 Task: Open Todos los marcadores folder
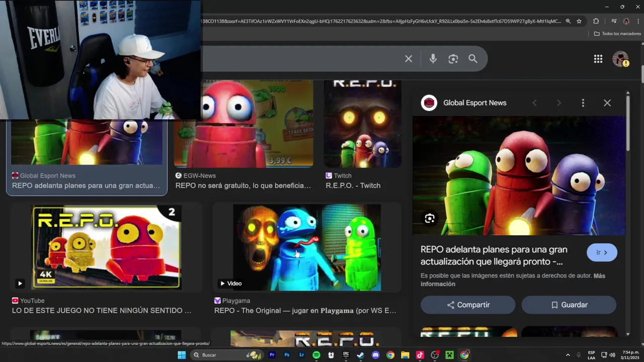[x=617, y=34]
